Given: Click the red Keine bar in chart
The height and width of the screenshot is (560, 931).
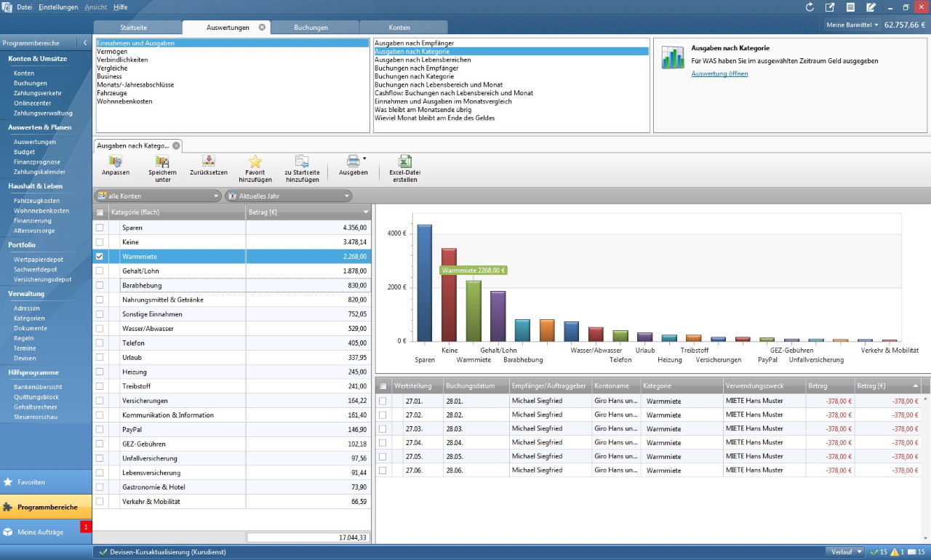Looking at the screenshot, I should click(x=449, y=295).
